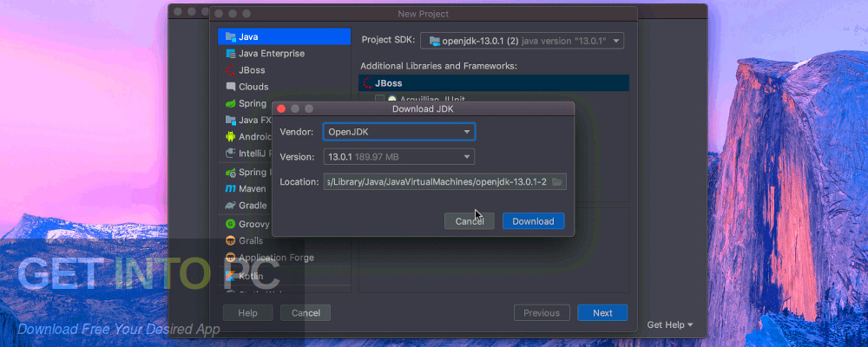This screenshot has height=347, width=868.
Task: Open the Vendor dropdown showing OpenJDK
Action: coord(399,132)
